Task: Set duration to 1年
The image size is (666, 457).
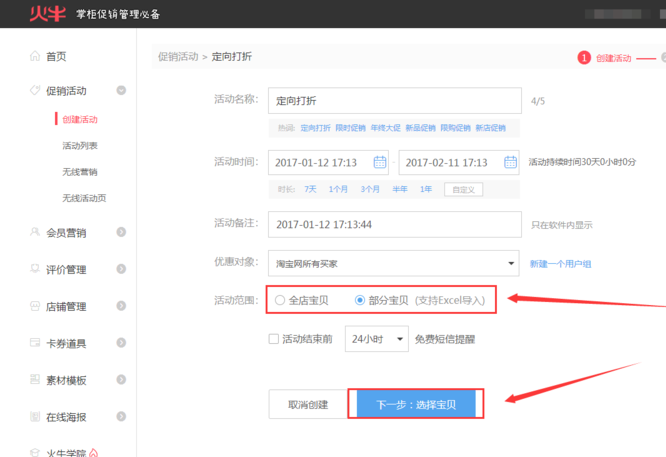Action: pos(426,189)
